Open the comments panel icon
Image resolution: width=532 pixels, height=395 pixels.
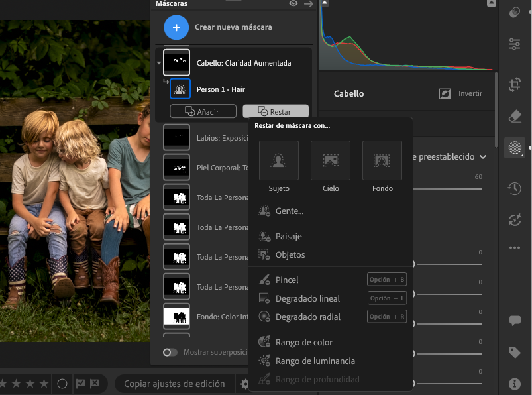coord(515,321)
